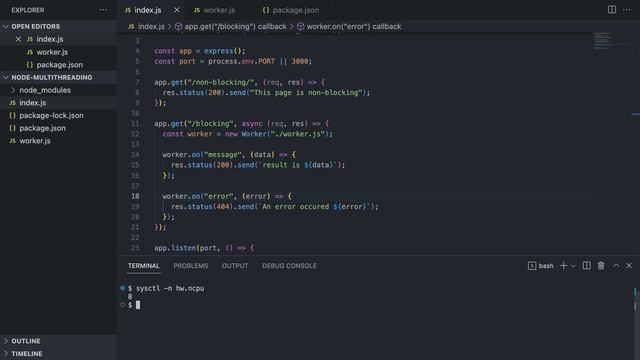
Task: Open the Explorer more actions ellipsis
Action: pos(103,10)
